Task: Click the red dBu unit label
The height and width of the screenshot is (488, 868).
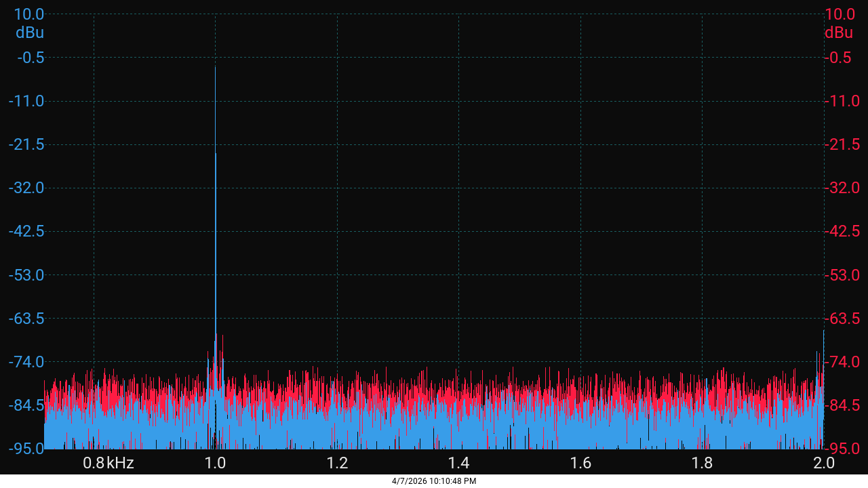Action: point(839,32)
